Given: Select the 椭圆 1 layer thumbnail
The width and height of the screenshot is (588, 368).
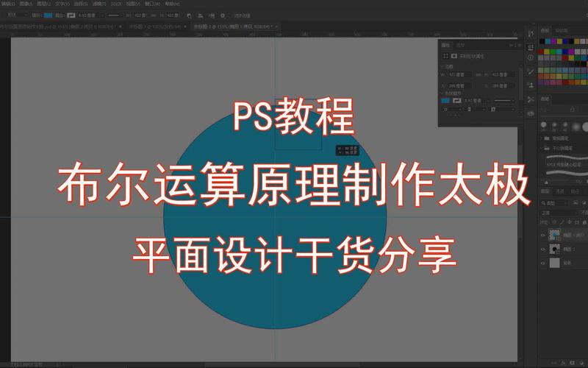Looking at the screenshot, I should [x=554, y=249].
